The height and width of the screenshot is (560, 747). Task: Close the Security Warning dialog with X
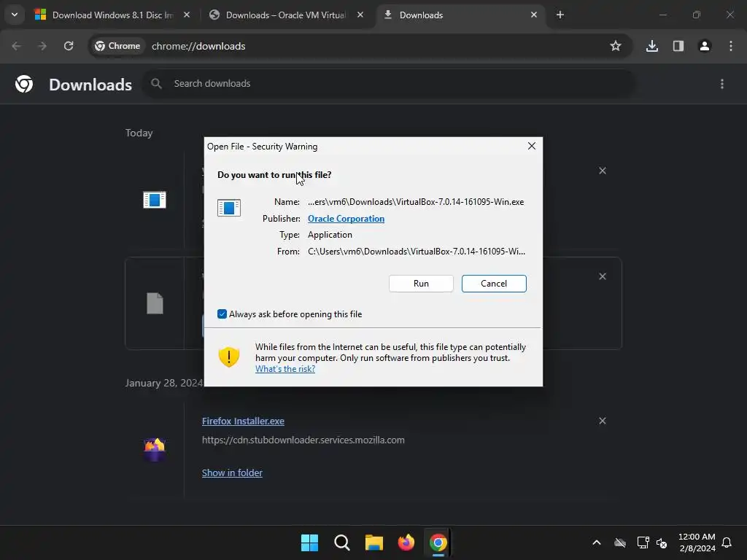532,146
